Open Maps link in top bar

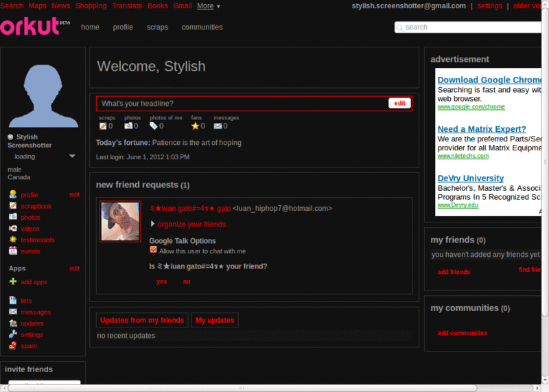click(x=37, y=6)
